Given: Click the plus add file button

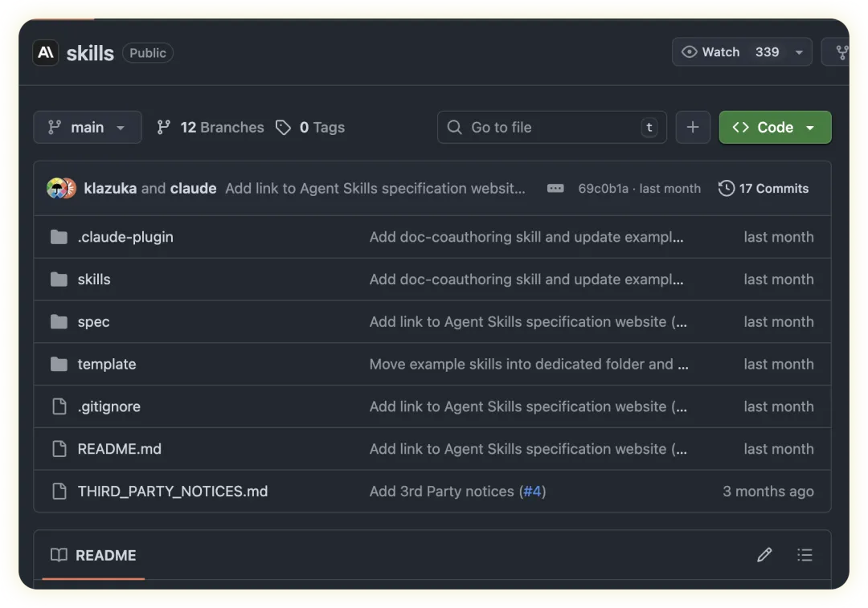Looking at the screenshot, I should point(693,128).
